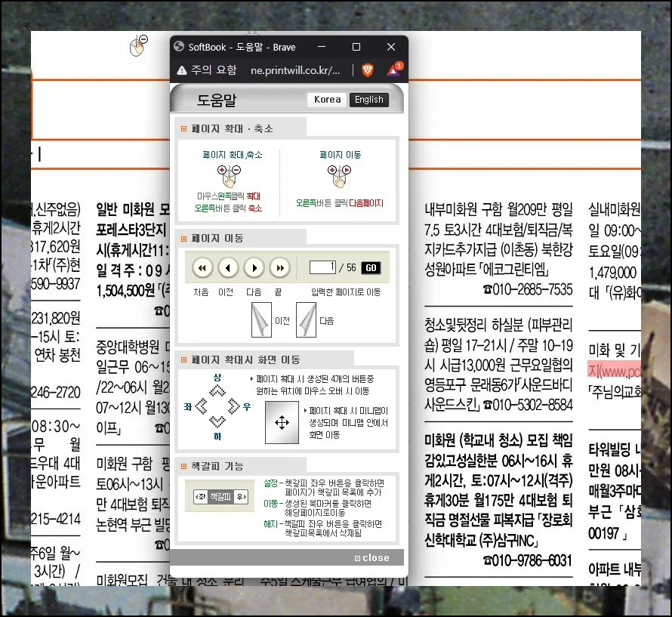Screen dimensions: 672x617
Task: Switch help language to English
Action: pyautogui.click(x=368, y=100)
